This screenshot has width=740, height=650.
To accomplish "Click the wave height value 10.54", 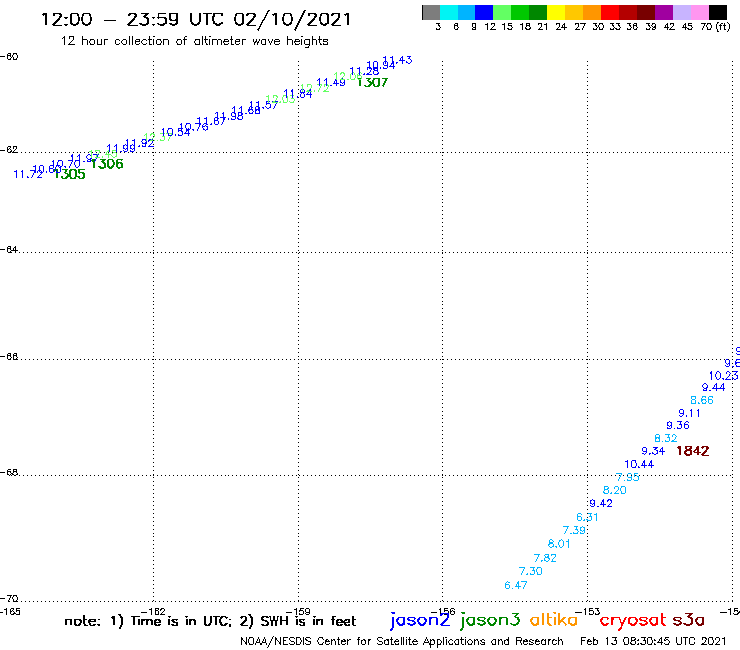I will pyautogui.click(x=176, y=133).
